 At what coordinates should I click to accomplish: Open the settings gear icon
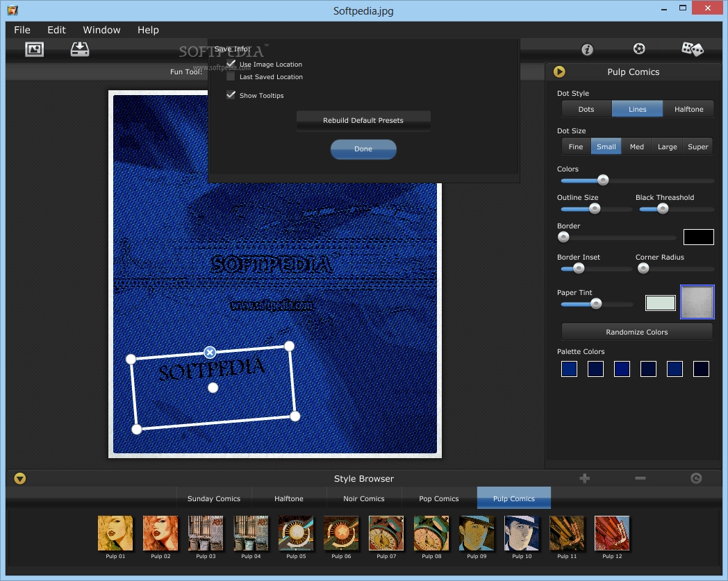pos(639,49)
